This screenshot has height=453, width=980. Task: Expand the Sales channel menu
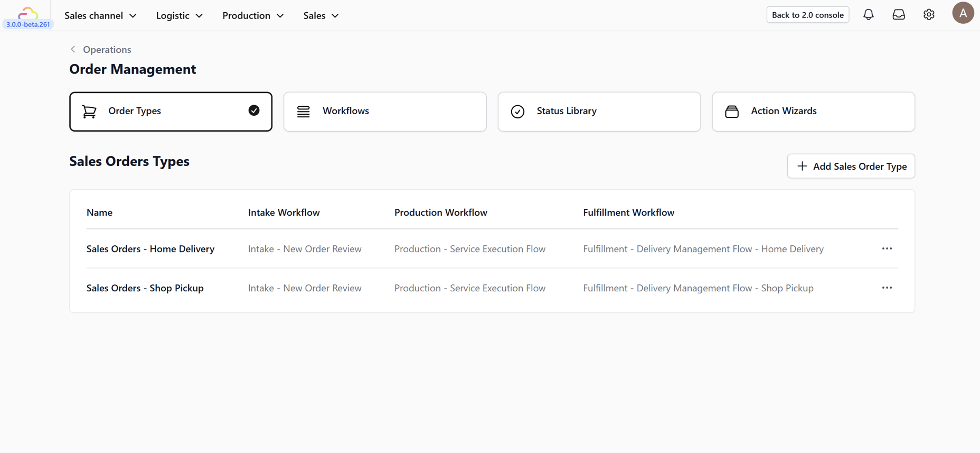(100, 15)
